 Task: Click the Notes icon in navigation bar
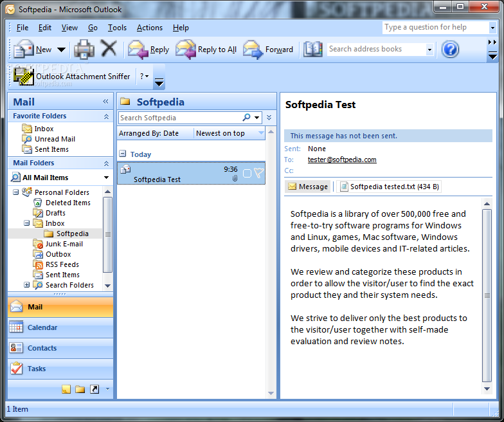click(66, 389)
